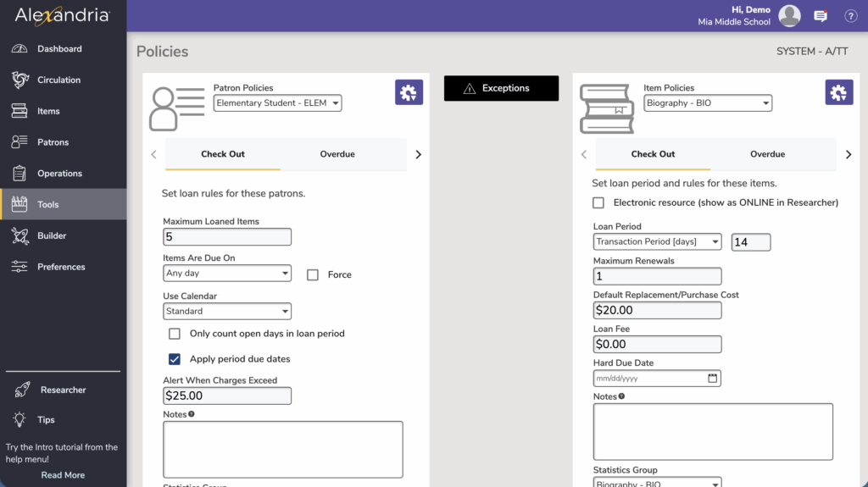The width and height of the screenshot is (868, 487).
Task: Click the Exceptions button
Action: pos(501,88)
